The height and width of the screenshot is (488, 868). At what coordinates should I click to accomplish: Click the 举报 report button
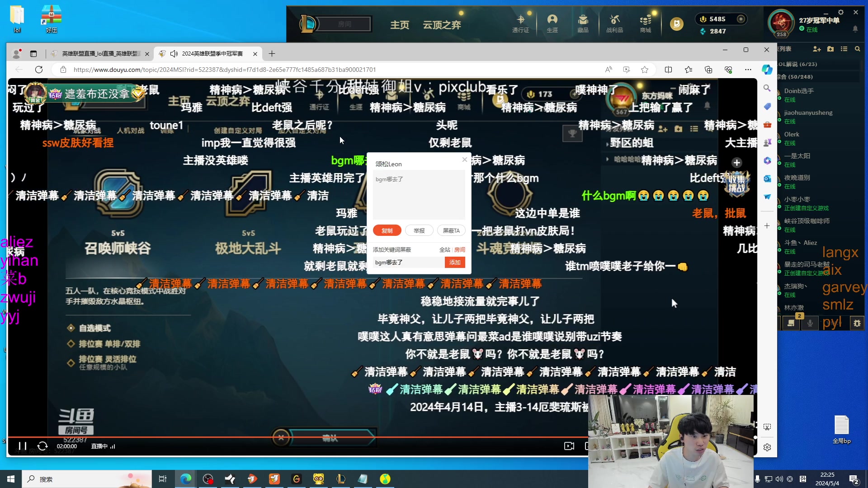419,230
